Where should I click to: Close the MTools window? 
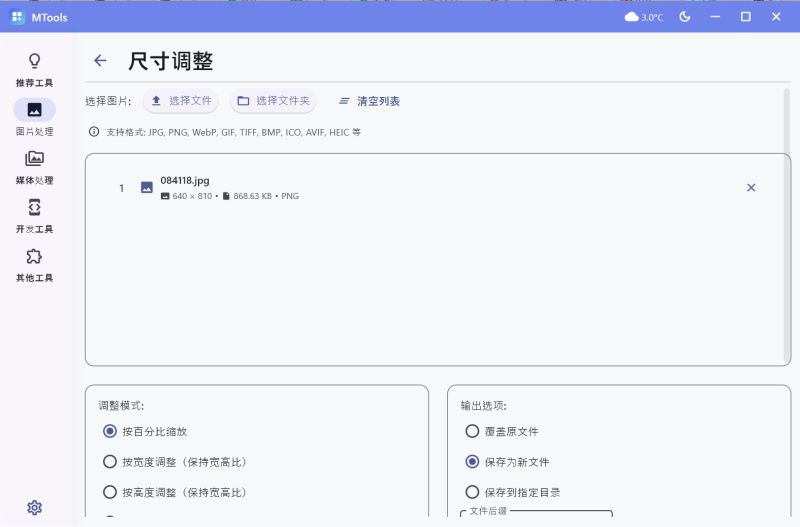pos(776,17)
